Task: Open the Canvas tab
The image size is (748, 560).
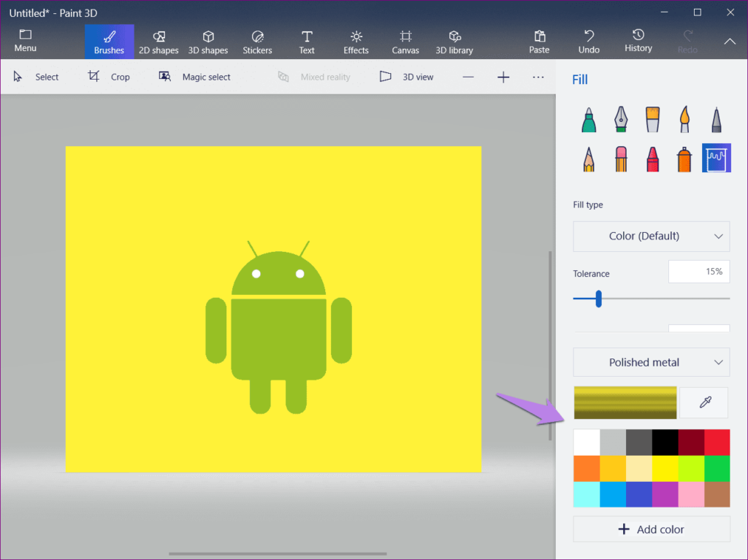Action: click(x=405, y=42)
